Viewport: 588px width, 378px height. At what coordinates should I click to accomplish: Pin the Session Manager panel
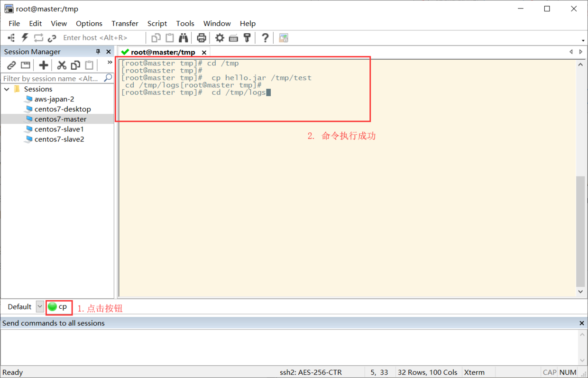98,52
